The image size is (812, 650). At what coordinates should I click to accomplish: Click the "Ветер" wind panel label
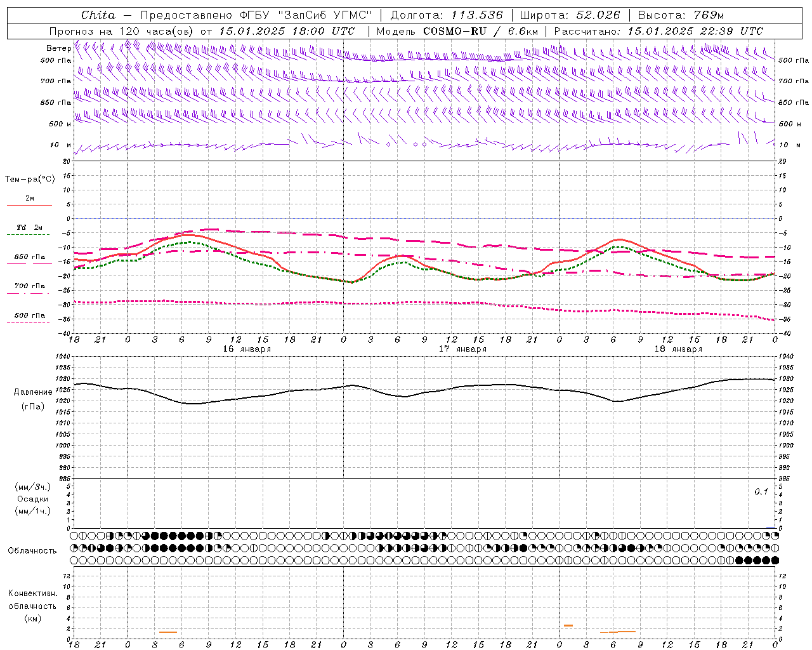(x=59, y=48)
